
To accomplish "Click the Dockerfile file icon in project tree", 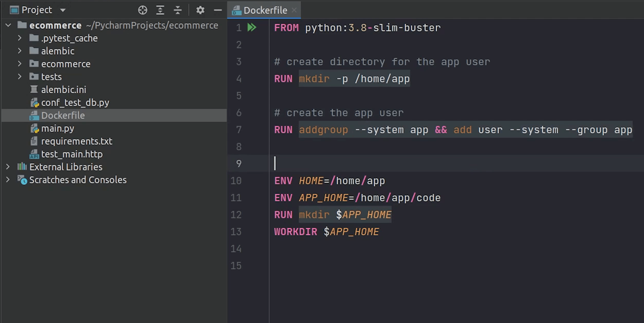I will click(x=34, y=116).
